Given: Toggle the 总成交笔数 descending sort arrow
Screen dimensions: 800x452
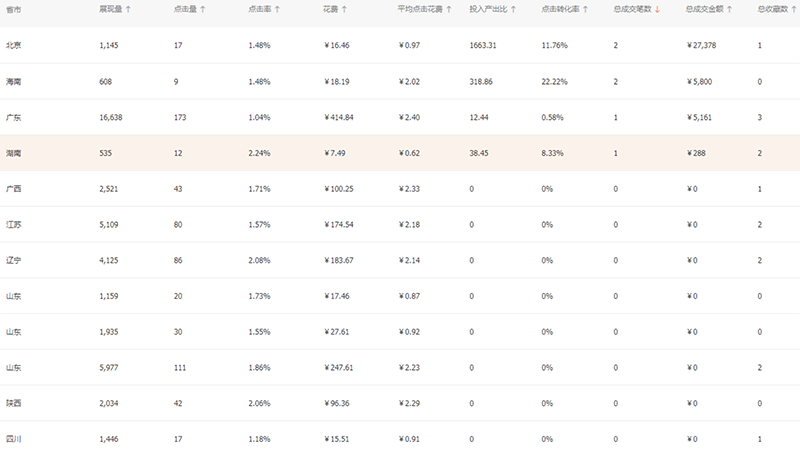Looking at the screenshot, I should pyautogui.click(x=658, y=9).
